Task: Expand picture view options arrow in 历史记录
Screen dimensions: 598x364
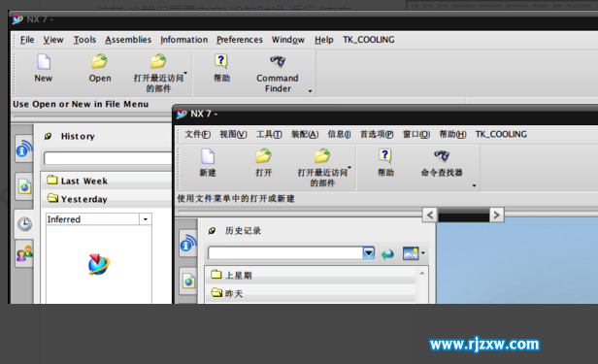Action: (422, 253)
